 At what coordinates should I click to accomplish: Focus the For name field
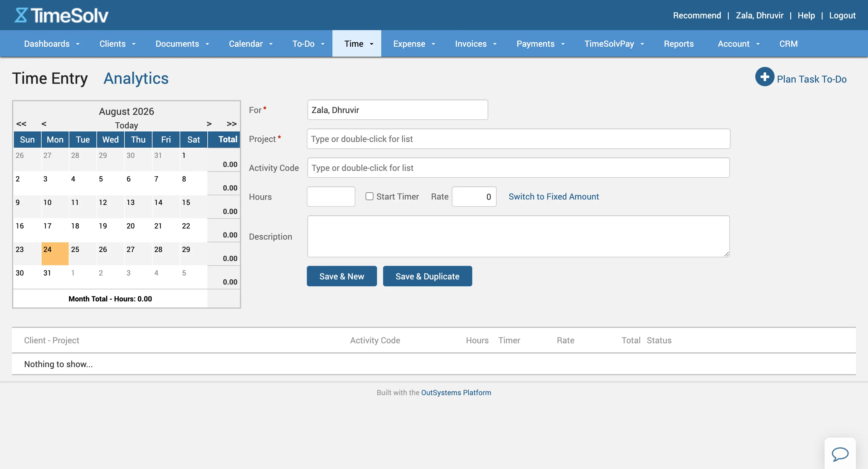pos(398,110)
